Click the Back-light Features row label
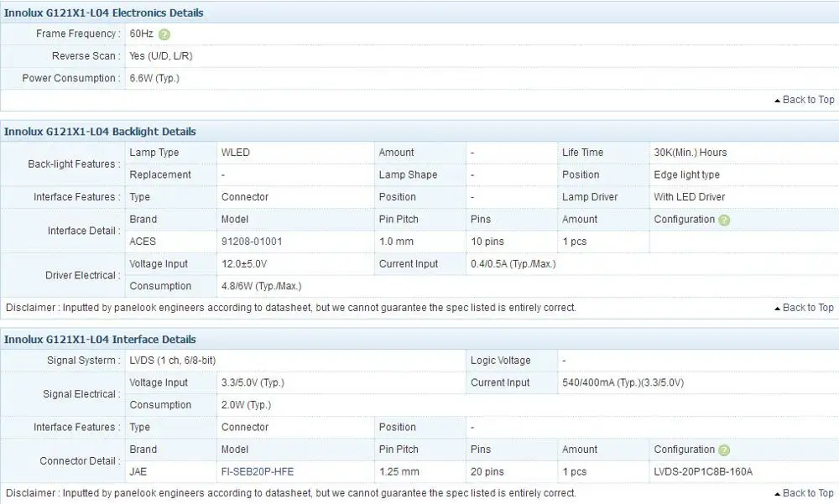The image size is (839, 504). click(x=75, y=164)
